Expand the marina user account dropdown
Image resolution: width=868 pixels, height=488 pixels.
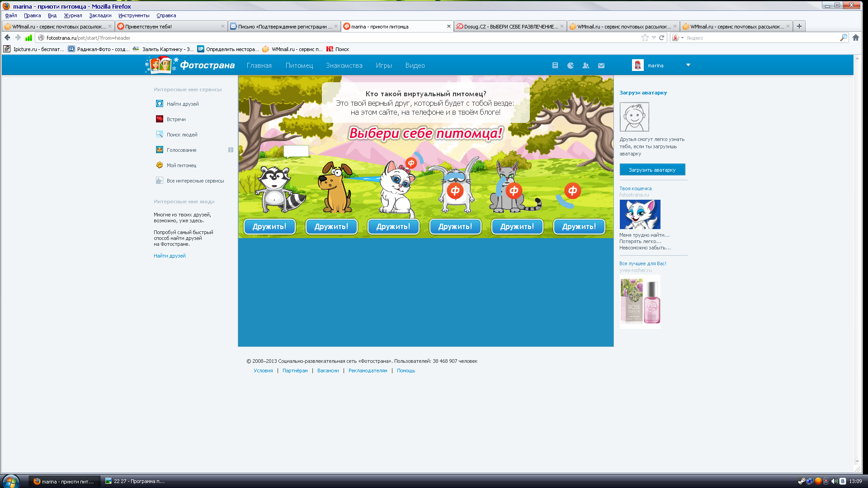(688, 65)
